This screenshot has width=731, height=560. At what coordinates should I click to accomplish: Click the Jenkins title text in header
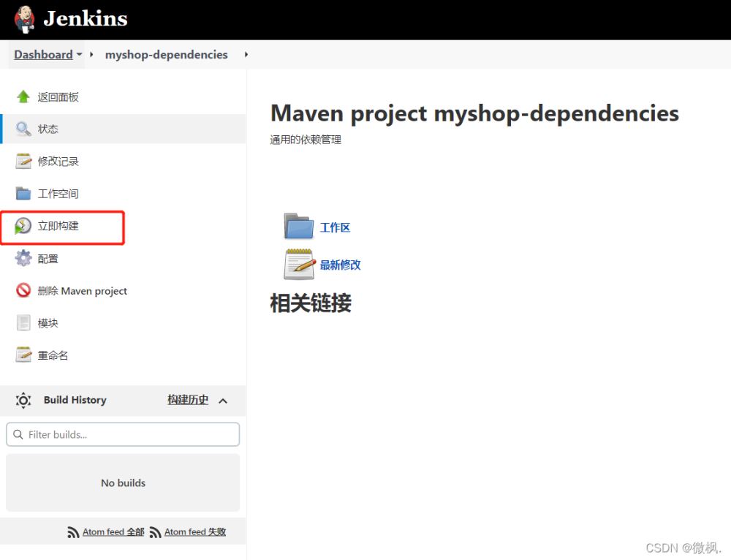[x=86, y=19]
